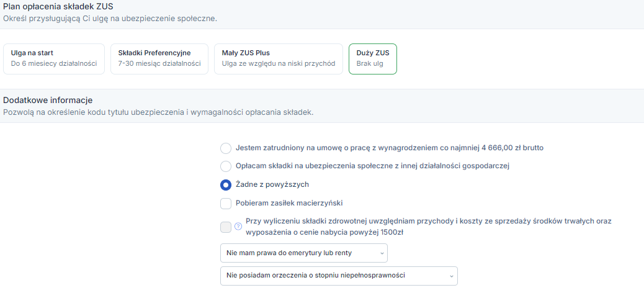The width and height of the screenshot is (644, 298).
Task: Select radio: employed with 4 666,00 zł salary
Action: pos(226,148)
